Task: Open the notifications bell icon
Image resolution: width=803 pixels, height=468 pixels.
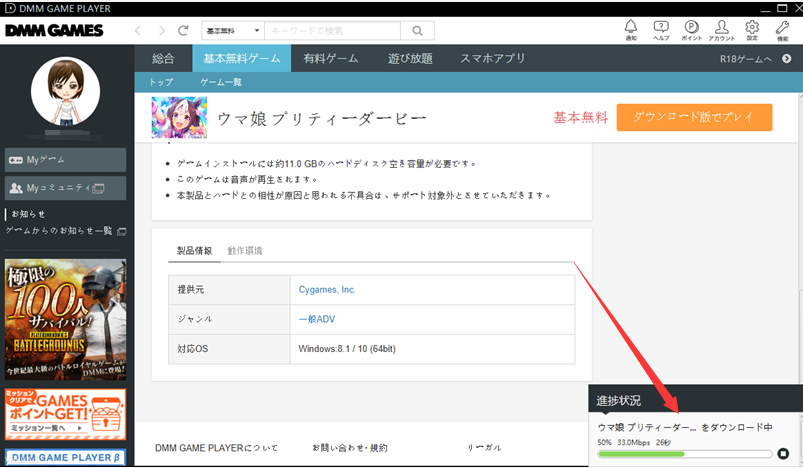Action: [631, 27]
